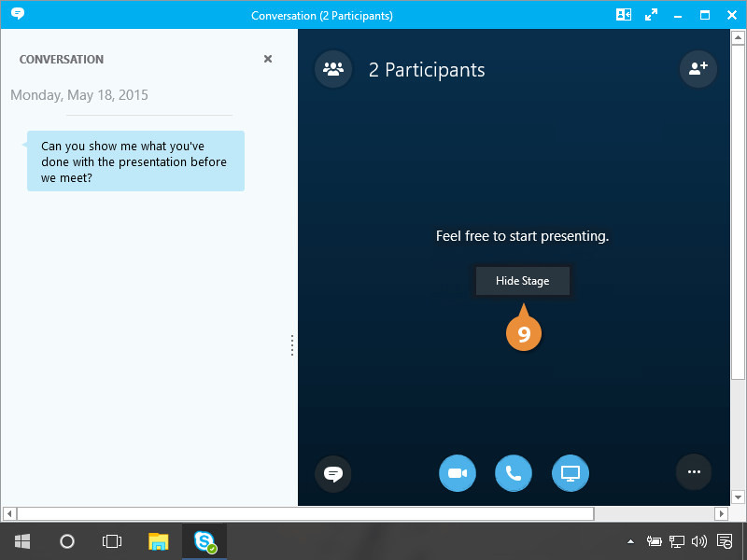The height and width of the screenshot is (560, 747).
Task: Click the Hide Stage button
Action: (x=522, y=281)
